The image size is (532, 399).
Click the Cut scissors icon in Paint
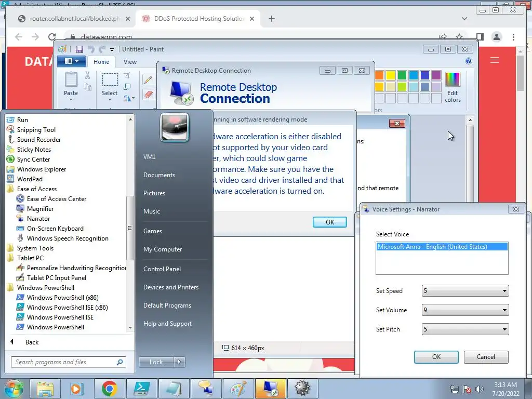tap(87, 75)
